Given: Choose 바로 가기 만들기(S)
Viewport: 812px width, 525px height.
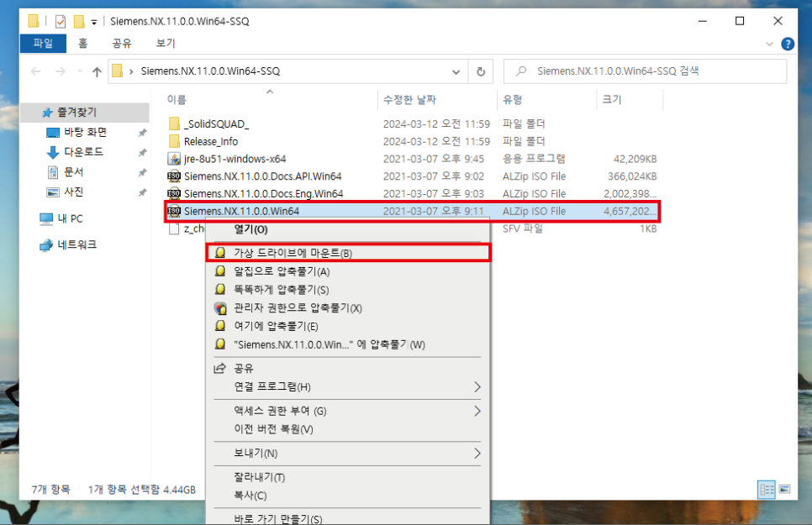Looking at the screenshot, I should click(x=347, y=519).
